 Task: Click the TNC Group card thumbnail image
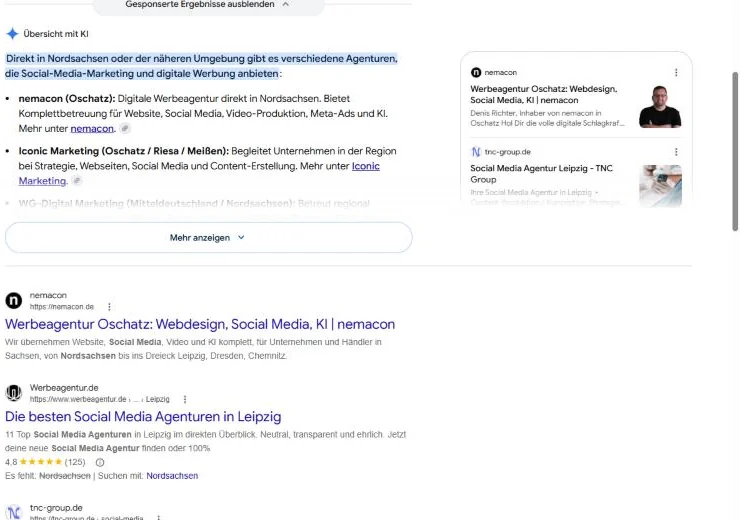pyautogui.click(x=660, y=185)
